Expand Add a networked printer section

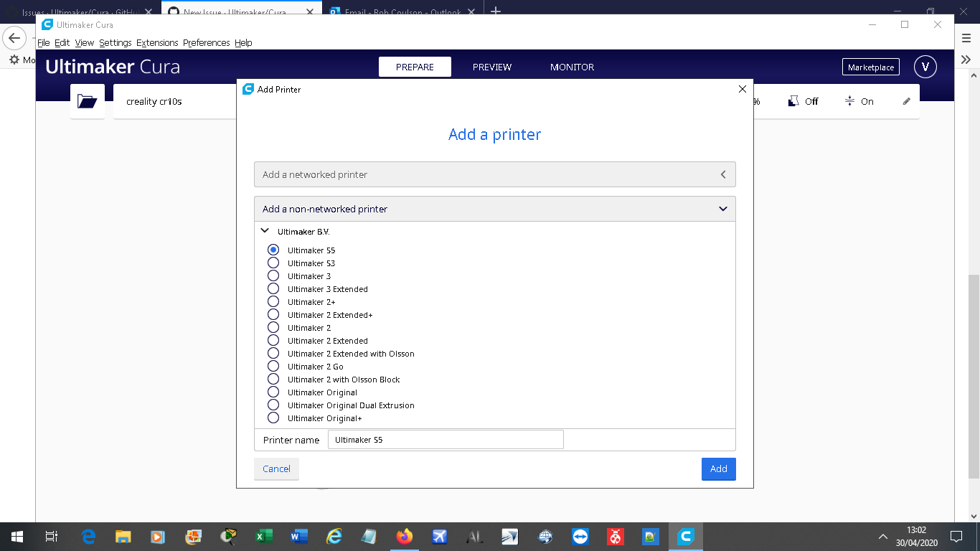click(x=494, y=174)
